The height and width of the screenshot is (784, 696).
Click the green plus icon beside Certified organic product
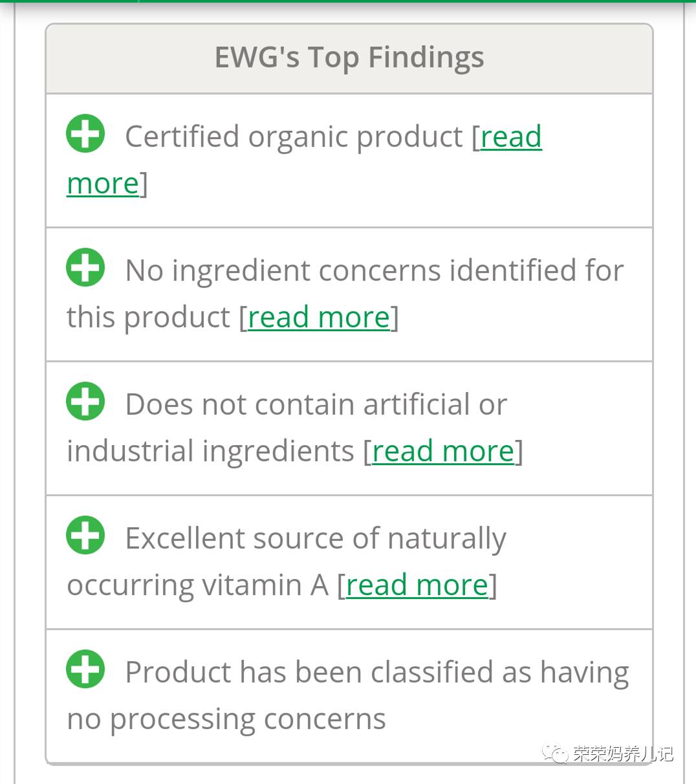pos(85,134)
